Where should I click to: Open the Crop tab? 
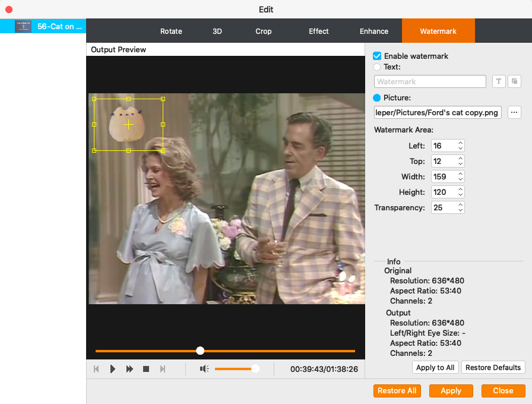[263, 31]
